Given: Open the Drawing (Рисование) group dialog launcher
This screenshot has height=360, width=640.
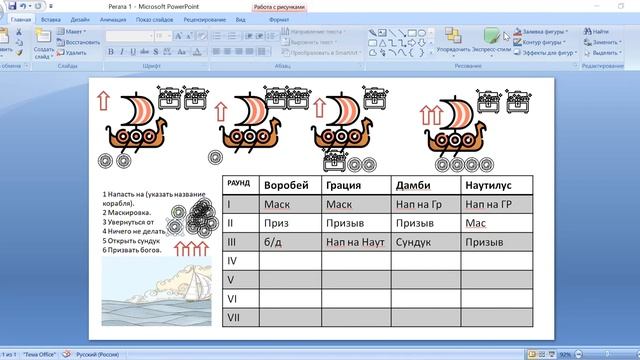Looking at the screenshot, I should pos(575,66).
